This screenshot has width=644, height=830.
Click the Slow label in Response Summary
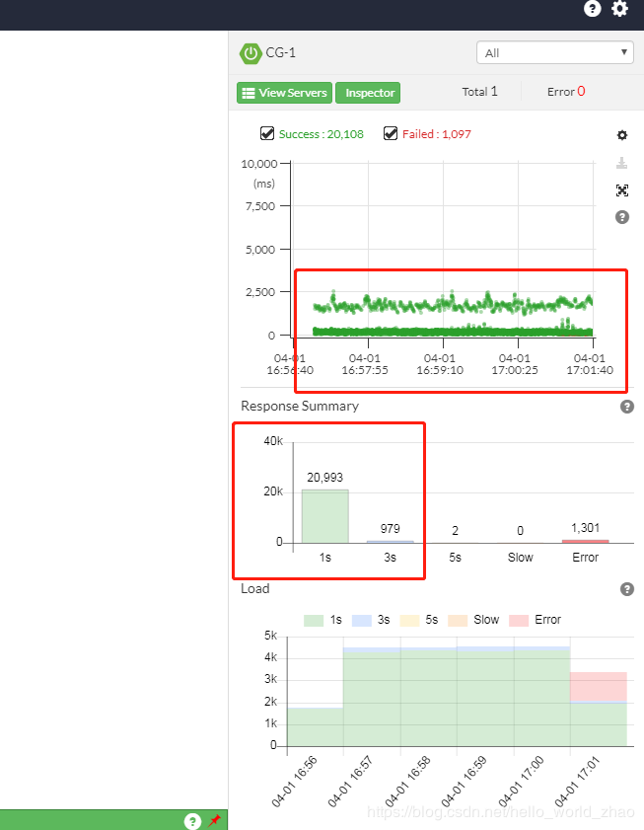(520, 558)
